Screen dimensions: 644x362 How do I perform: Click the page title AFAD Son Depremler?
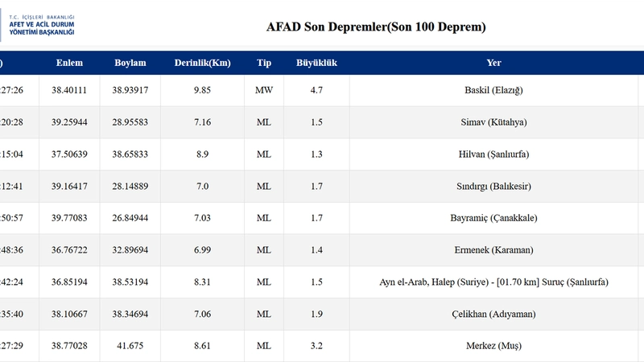(376, 27)
